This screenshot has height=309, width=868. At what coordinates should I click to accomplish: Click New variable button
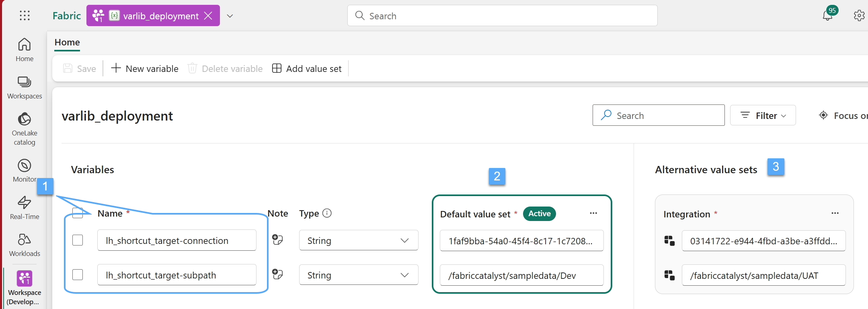click(x=145, y=68)
